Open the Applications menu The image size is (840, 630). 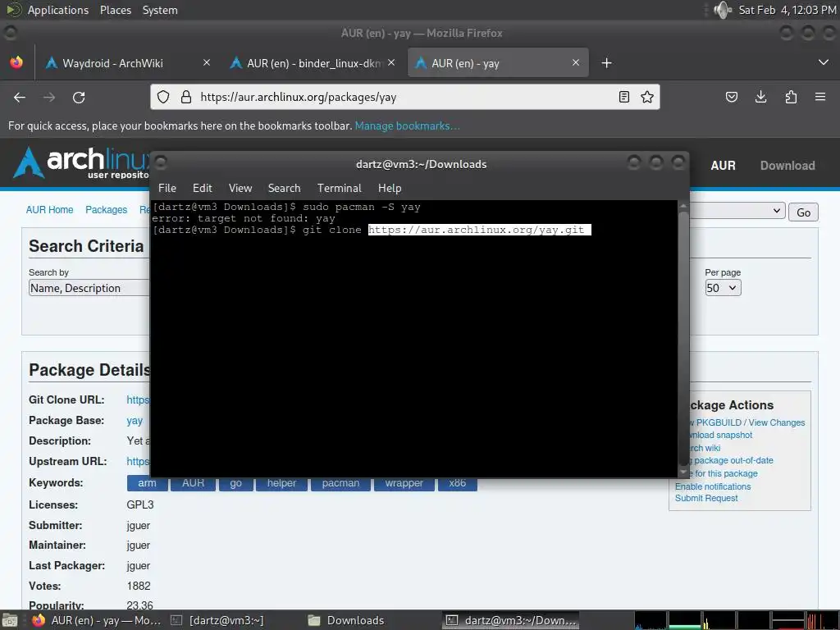pos(58,10)
